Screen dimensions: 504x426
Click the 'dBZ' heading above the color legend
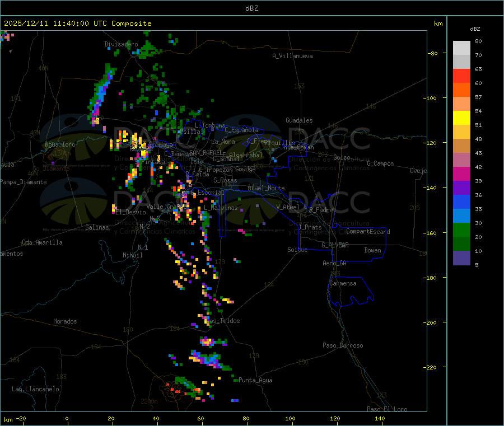[475, 29]
